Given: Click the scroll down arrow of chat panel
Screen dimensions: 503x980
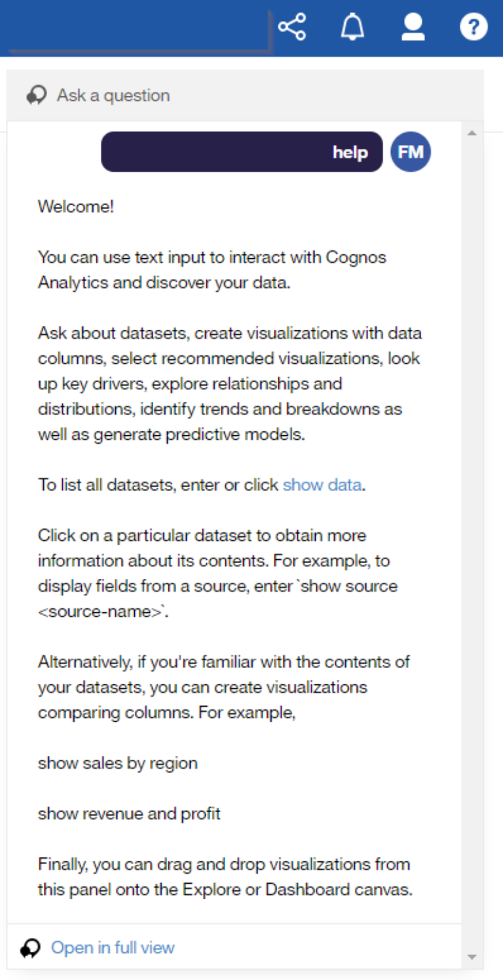Looking at the screenshot, I should [472, 957].
